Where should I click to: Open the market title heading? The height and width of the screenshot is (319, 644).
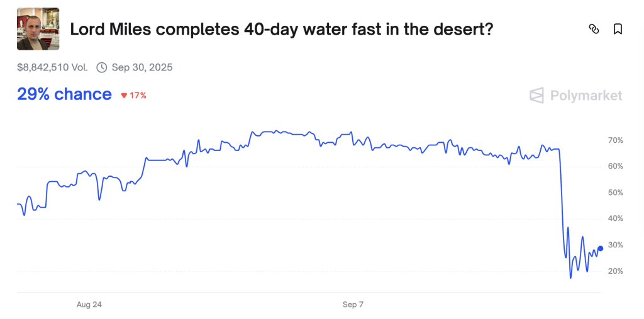(x=281, y=29)
